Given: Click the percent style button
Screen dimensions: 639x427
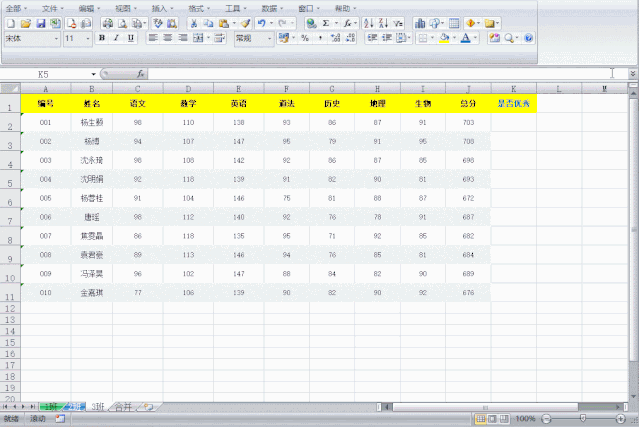Looking at the screenshot, I should point(305,38).
